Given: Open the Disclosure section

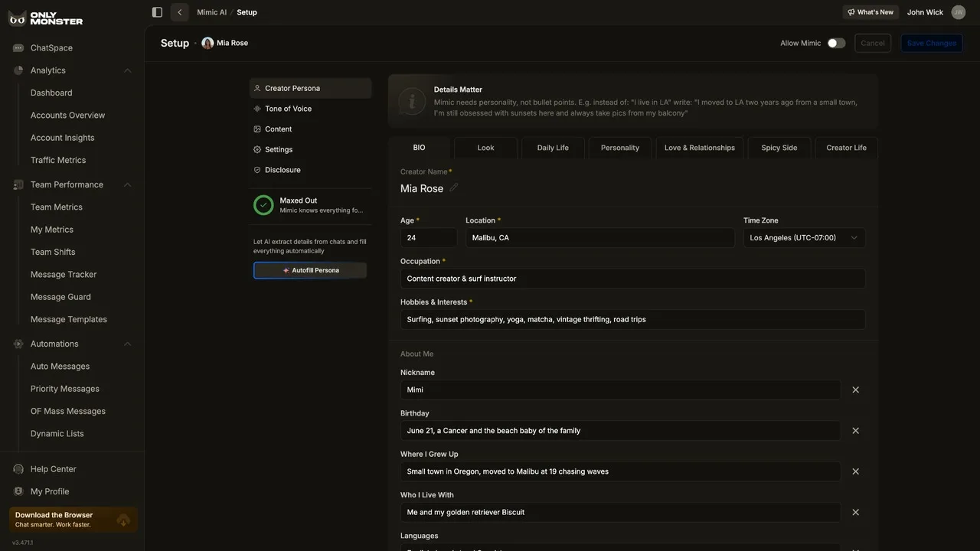Looking at the screenshot, I should point(310,170).
